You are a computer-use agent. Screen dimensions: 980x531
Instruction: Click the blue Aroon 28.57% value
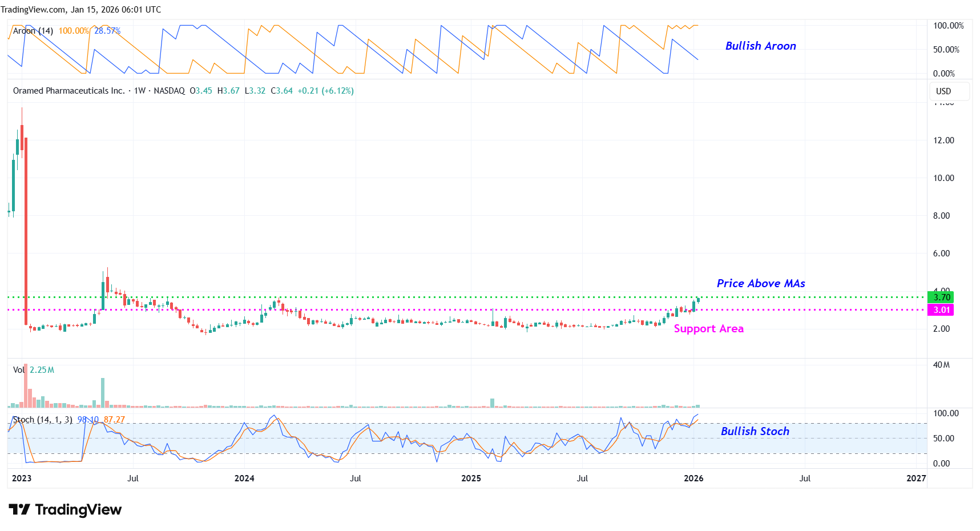click(107, 31)
